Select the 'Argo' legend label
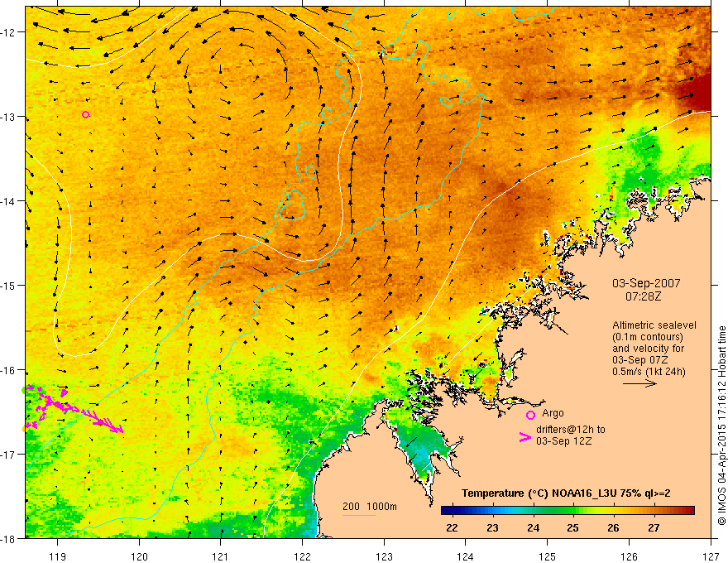 coord(553,413)
